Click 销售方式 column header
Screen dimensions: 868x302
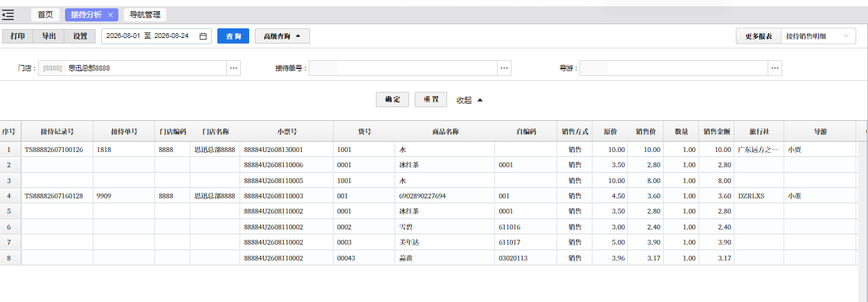pos(575,131)
